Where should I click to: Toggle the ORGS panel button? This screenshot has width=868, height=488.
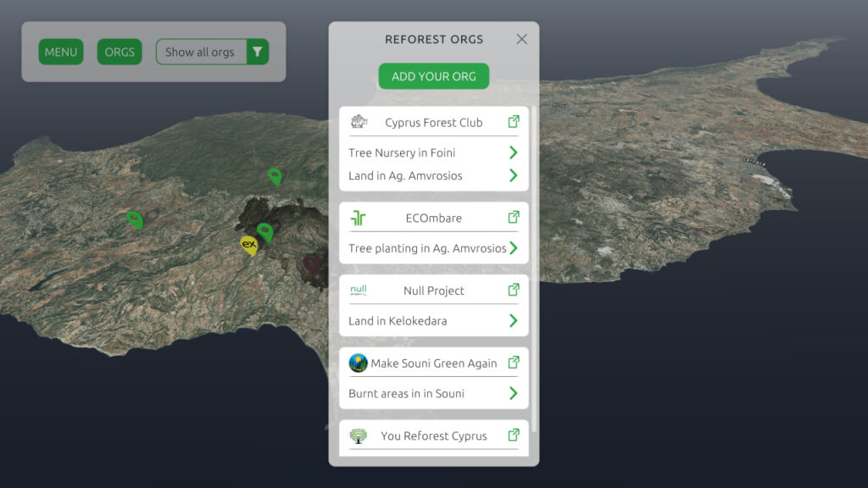[x=120, y=52]
